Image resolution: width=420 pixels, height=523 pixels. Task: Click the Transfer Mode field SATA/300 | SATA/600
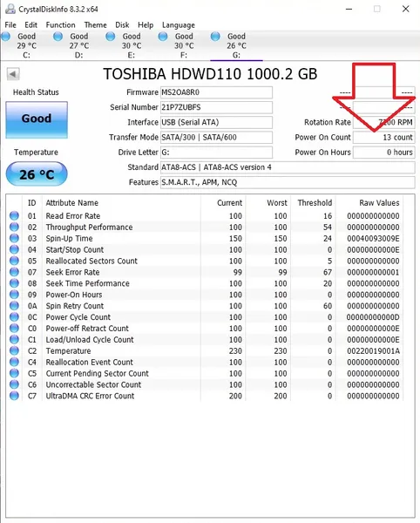tap(216, 138)
